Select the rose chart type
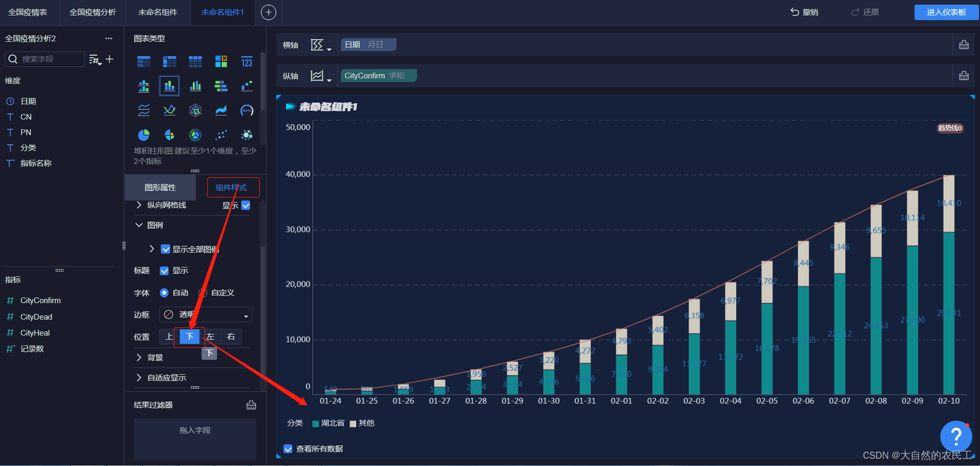The height and width of the screenshot is (466, 980). pyautogui.click(x=170, y=135)
